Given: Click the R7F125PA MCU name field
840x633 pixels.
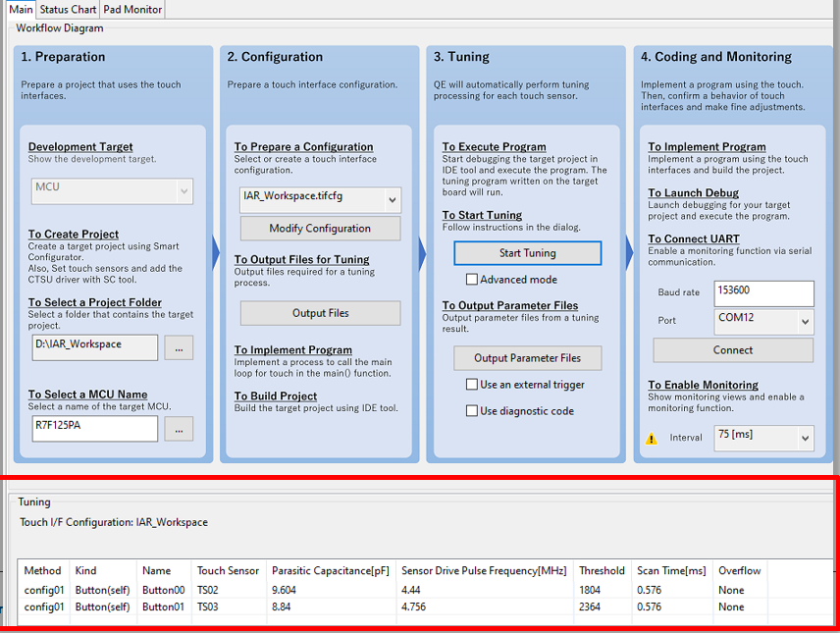Looking at the screenshot, I should click(x=94, y=429).
